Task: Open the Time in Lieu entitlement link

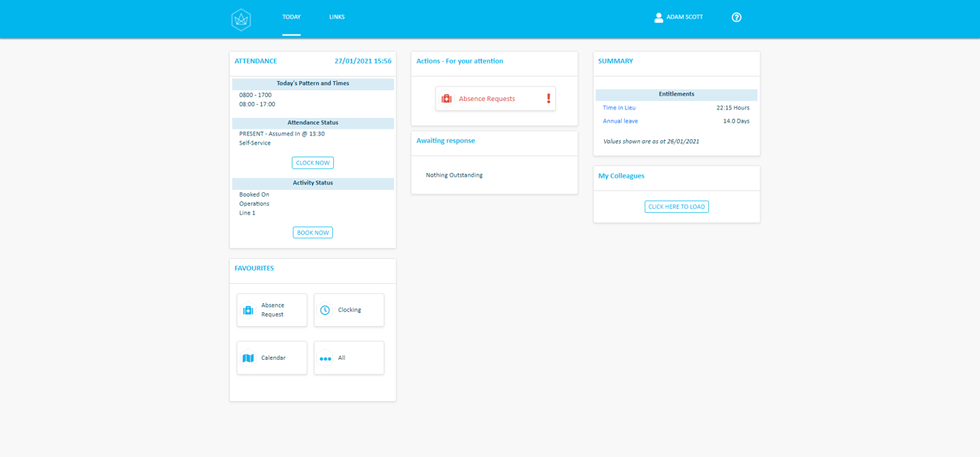Action: 619,107
